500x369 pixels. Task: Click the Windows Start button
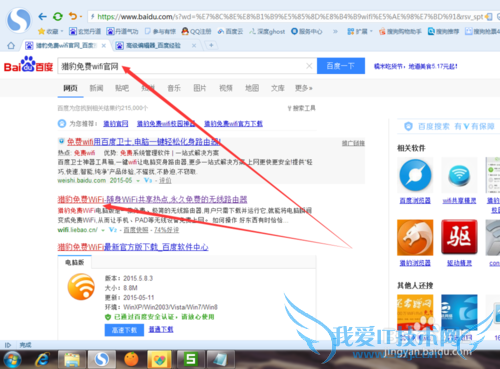(x=12, y=360)
